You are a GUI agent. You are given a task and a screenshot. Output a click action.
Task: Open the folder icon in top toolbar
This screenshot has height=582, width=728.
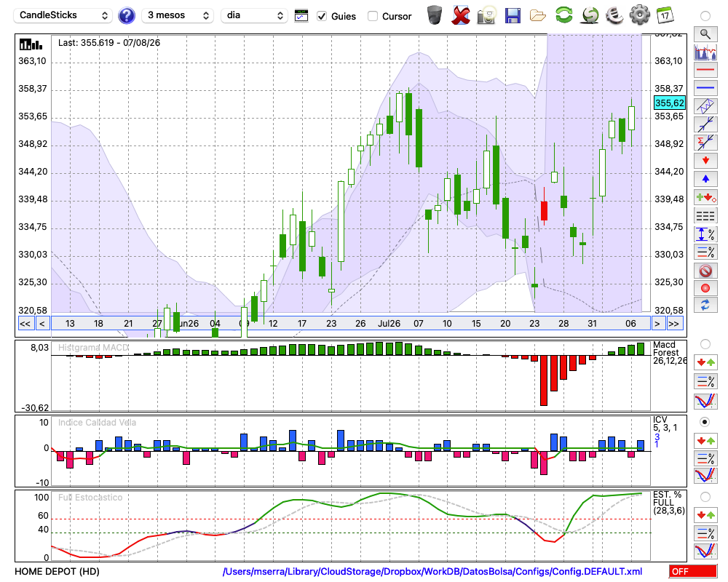coord(538,16)
